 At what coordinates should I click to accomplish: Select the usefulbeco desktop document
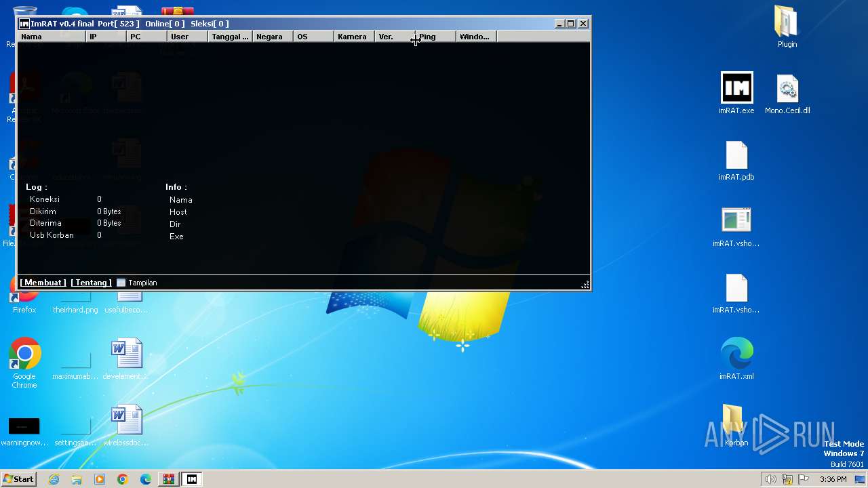pos(126,302)
